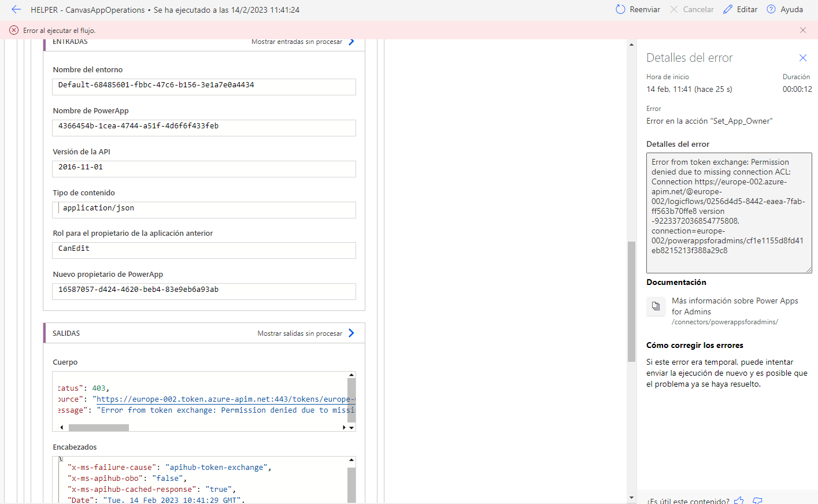Click the Ayuda label in top bar
The height and width of the screenshot is (504, 818).
(x=791, y=9)
